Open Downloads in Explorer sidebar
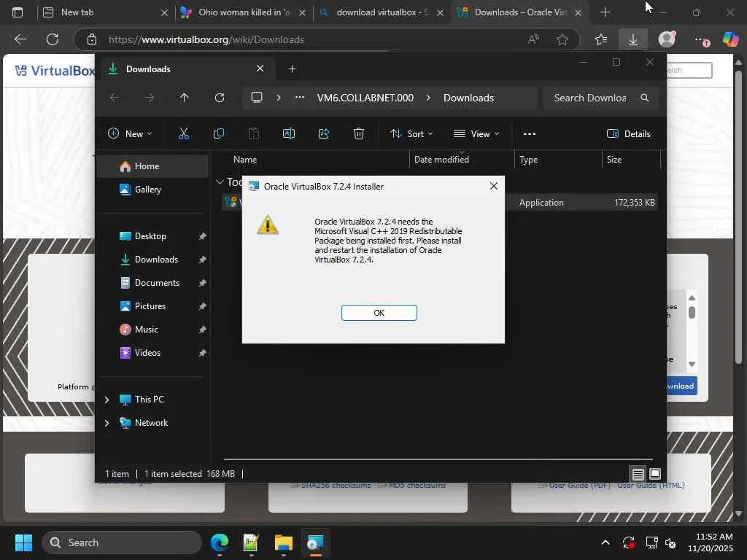 coord(152,260)
